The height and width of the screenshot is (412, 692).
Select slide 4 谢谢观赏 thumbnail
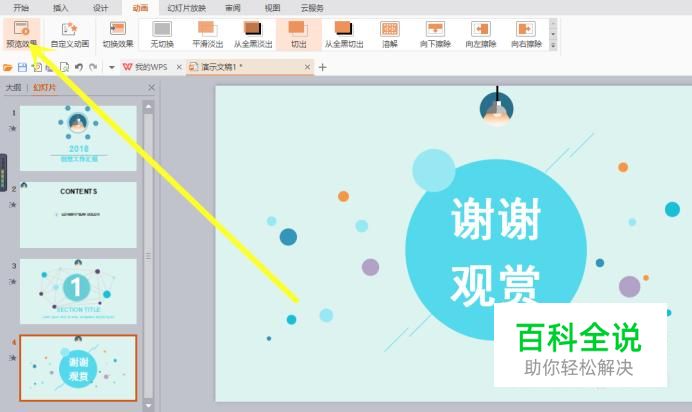click(78, 368)
